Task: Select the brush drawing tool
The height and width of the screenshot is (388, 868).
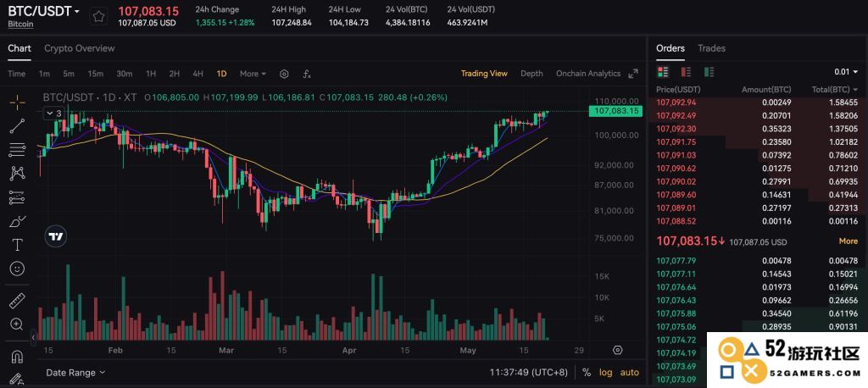Action: pos(17,221)
